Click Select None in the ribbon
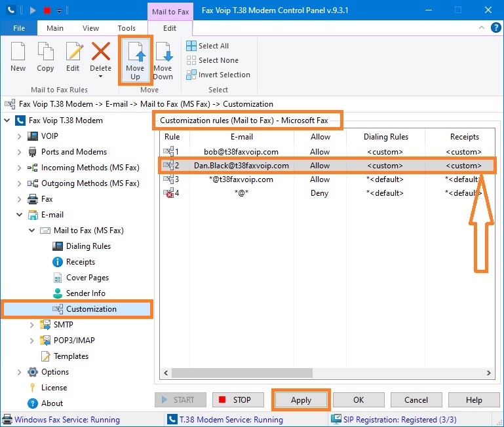This screenshot has height=427, width=504. (x=212, y=60)
